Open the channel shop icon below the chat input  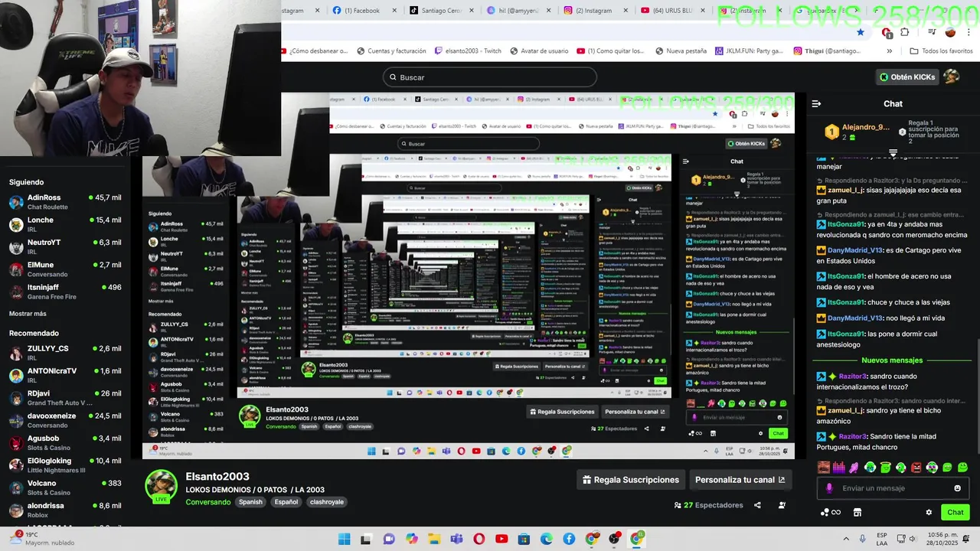tap(857, 512)
